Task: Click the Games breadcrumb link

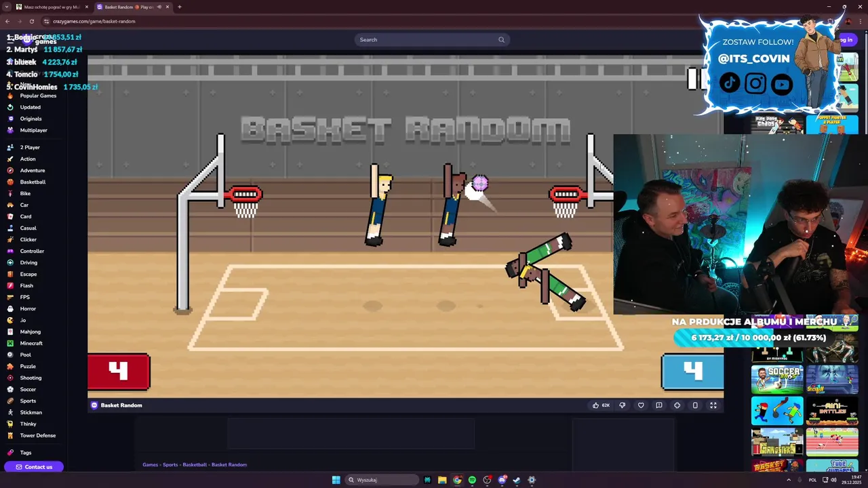Action: [150, 465]
